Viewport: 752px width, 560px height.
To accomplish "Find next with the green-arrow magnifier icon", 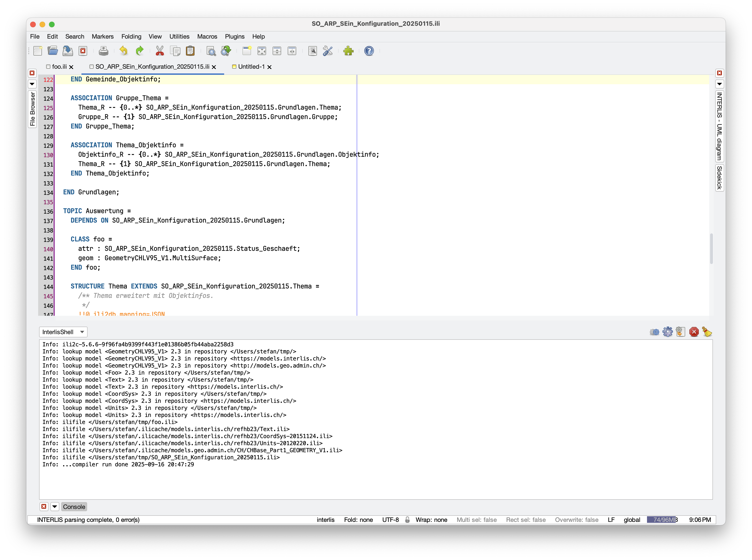I will click(x=226, y=51).
